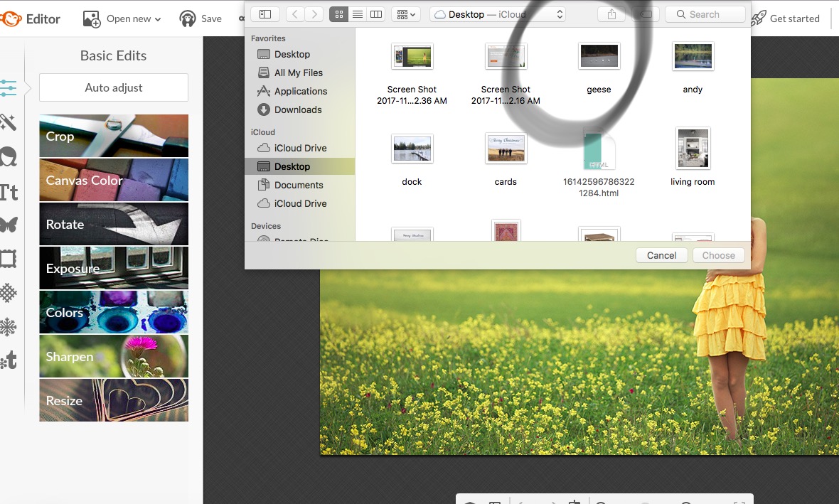Switch file dialog to list view
The height and width of the screenshot is (504, 839).
(358, 14)
